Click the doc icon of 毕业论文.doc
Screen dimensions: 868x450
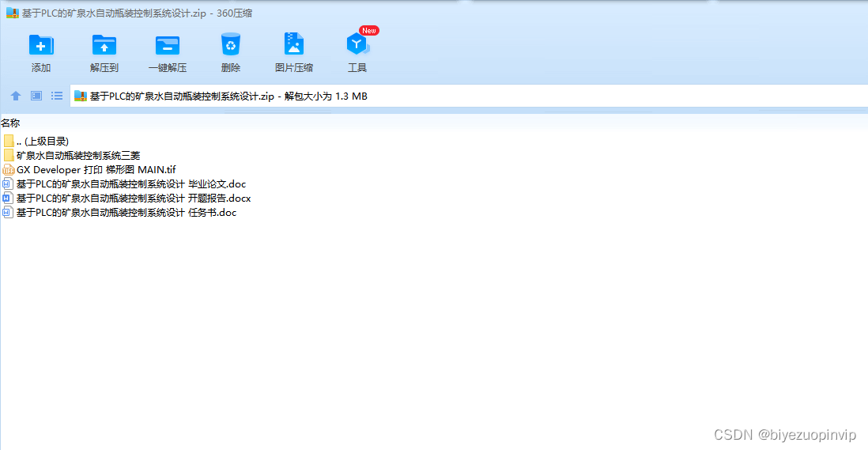pyautogui.click(x=7, y=184)
